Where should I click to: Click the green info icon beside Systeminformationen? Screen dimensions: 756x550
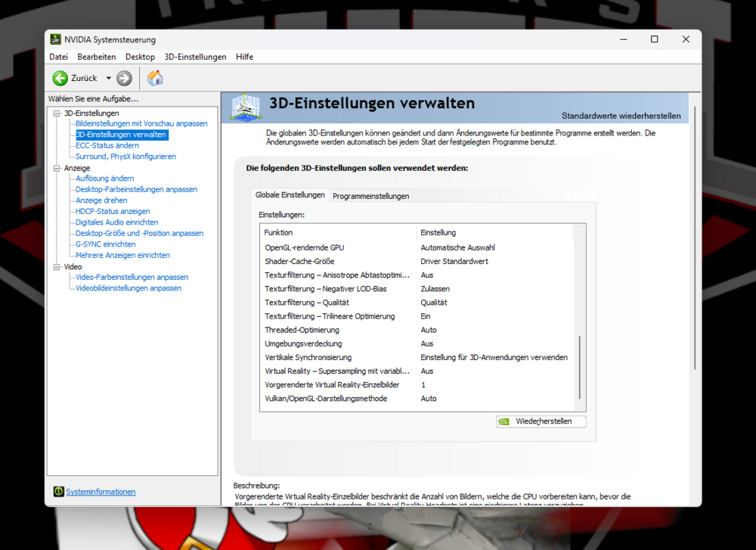point(58,491)
